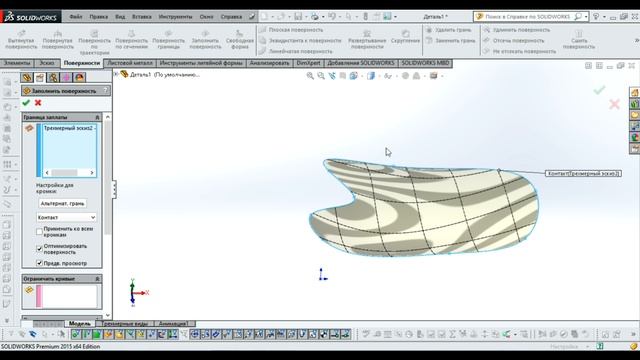Open the Вставка menu
The image size is (640, 360).
[x=142, y=17]
